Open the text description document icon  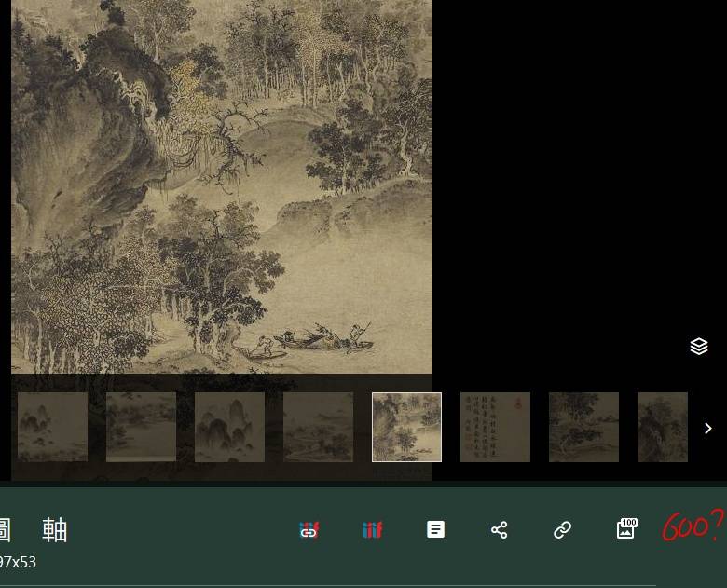coord(435,529)
